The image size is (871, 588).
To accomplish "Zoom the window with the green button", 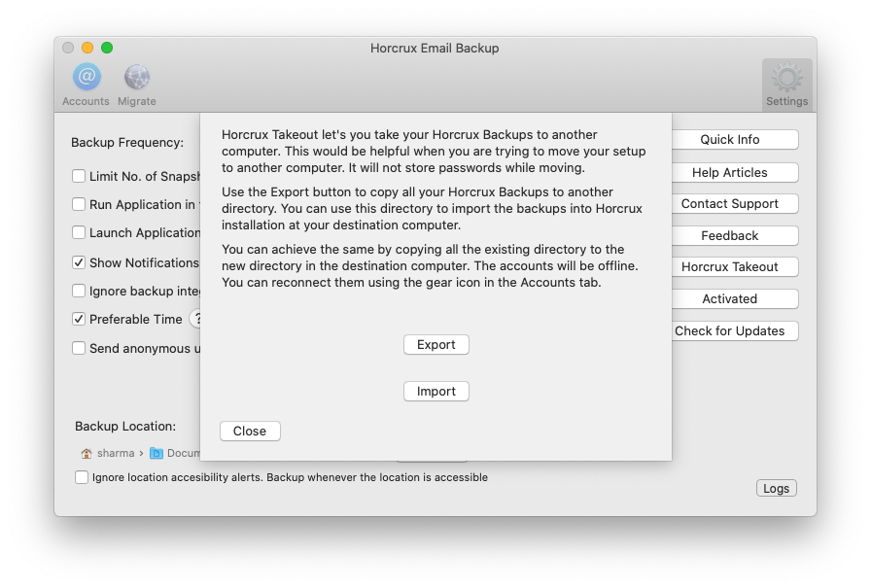I will click(107, 48).
